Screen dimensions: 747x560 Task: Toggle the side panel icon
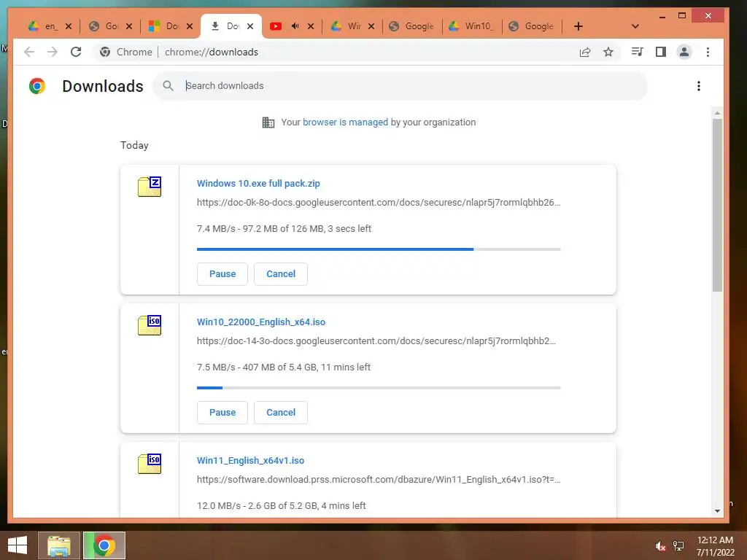point(661,52)
